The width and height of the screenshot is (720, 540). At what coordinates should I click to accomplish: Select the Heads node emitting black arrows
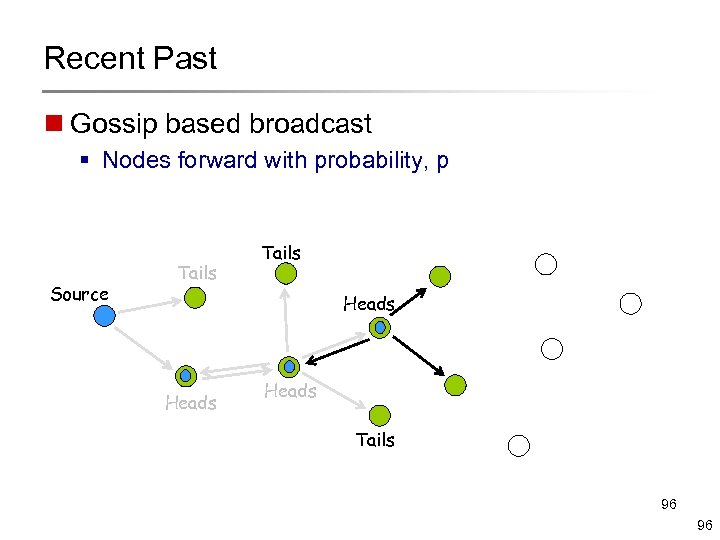tap(379, 327)
